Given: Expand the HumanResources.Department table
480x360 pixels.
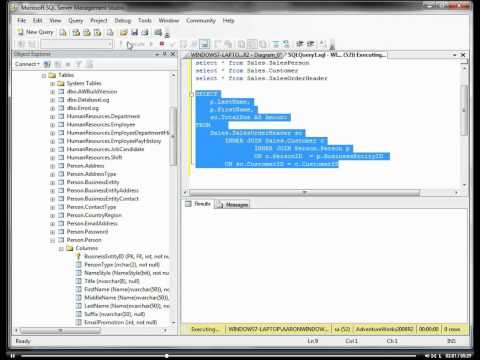Looking at the screenshot, I should [52, 117].
